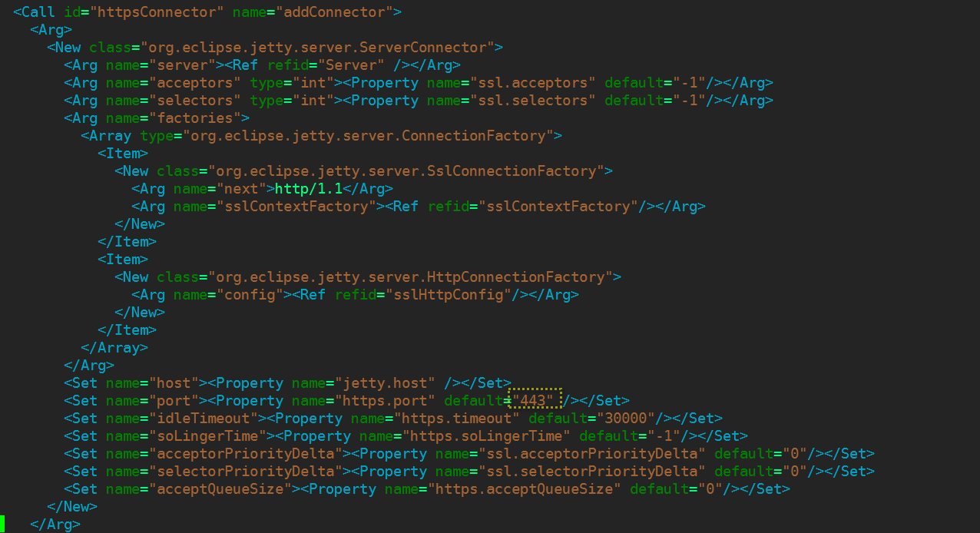Click the "acceptors" Arg name value

195,83
